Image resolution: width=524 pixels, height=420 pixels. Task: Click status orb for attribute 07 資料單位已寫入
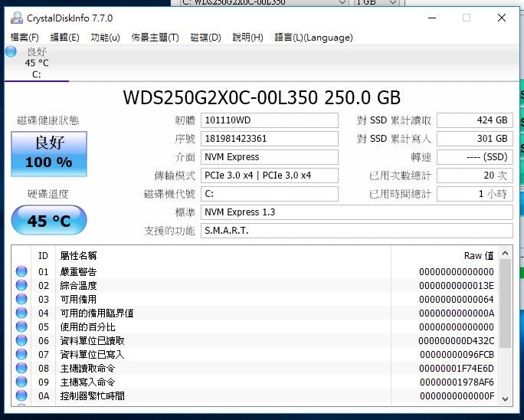(x=21, y=354)
